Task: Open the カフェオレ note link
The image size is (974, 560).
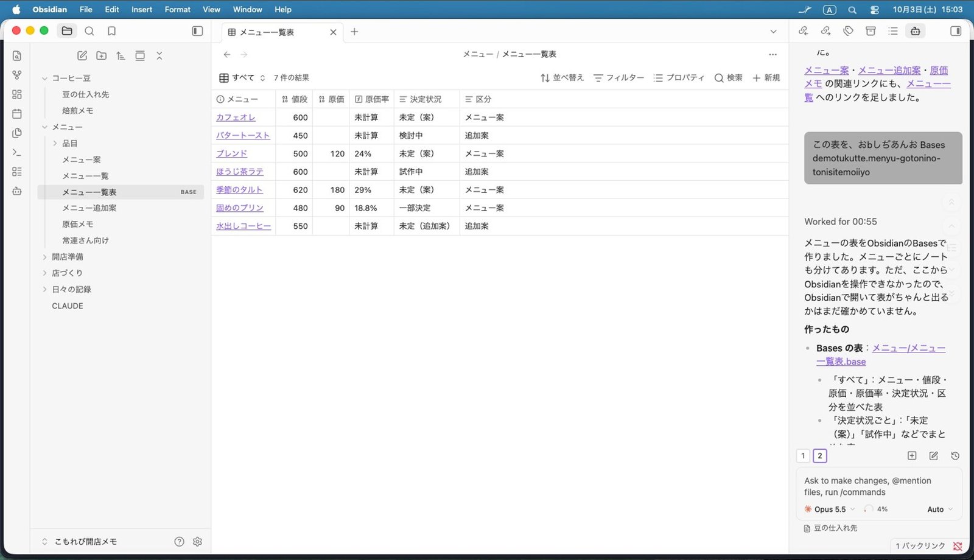Action: click(236, 117)
